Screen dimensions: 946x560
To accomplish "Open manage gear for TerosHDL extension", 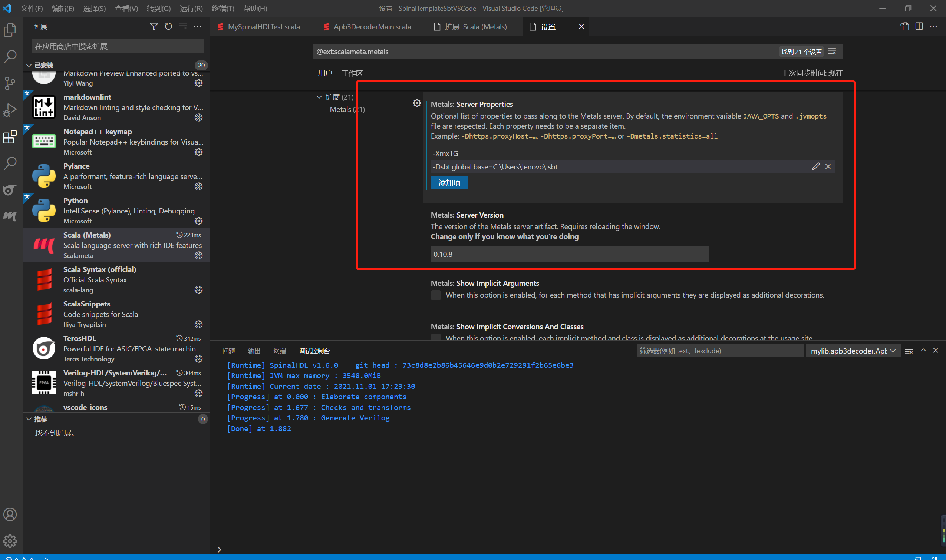I will pyautogui.click(x=198, y=359).
